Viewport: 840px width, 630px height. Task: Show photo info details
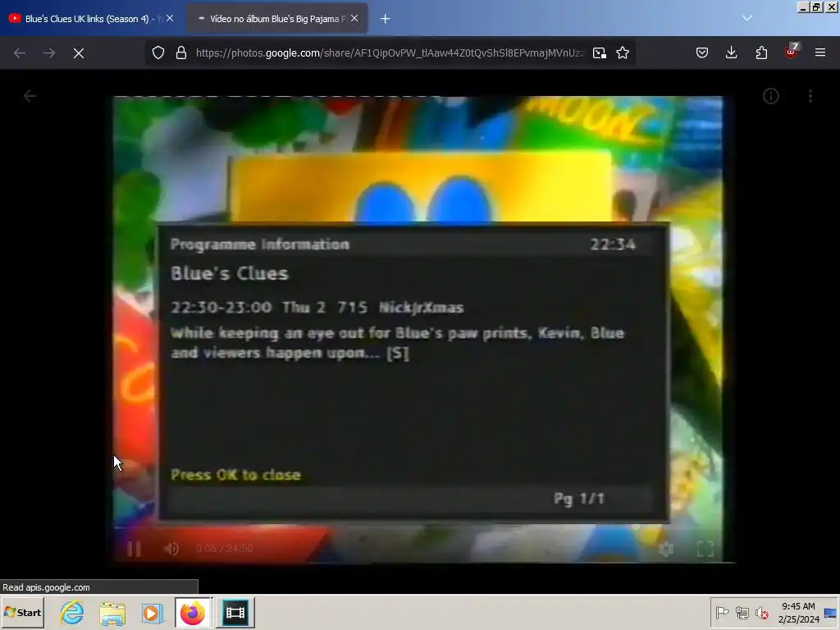point(771,97)
